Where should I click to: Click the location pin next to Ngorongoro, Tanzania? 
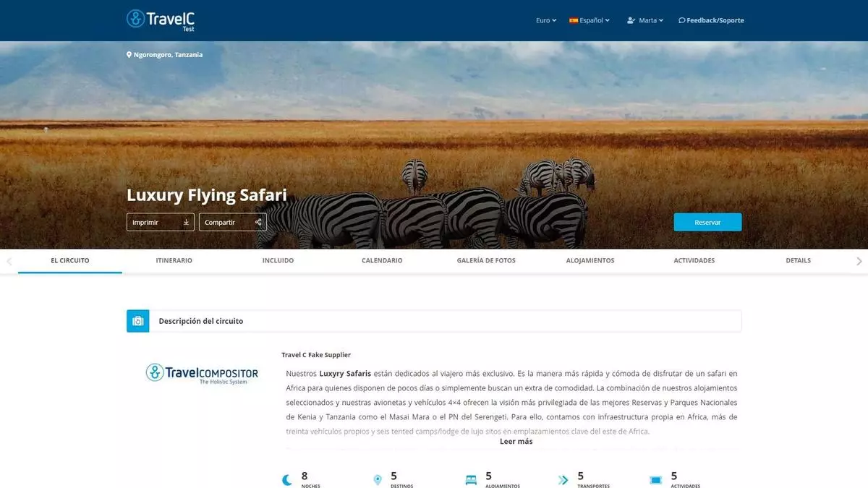click(129, 55)
